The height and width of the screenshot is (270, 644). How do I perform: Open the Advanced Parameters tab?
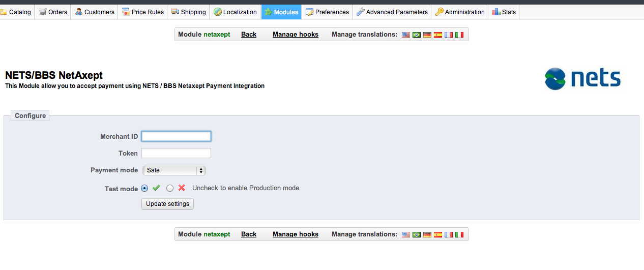(392, 12)
